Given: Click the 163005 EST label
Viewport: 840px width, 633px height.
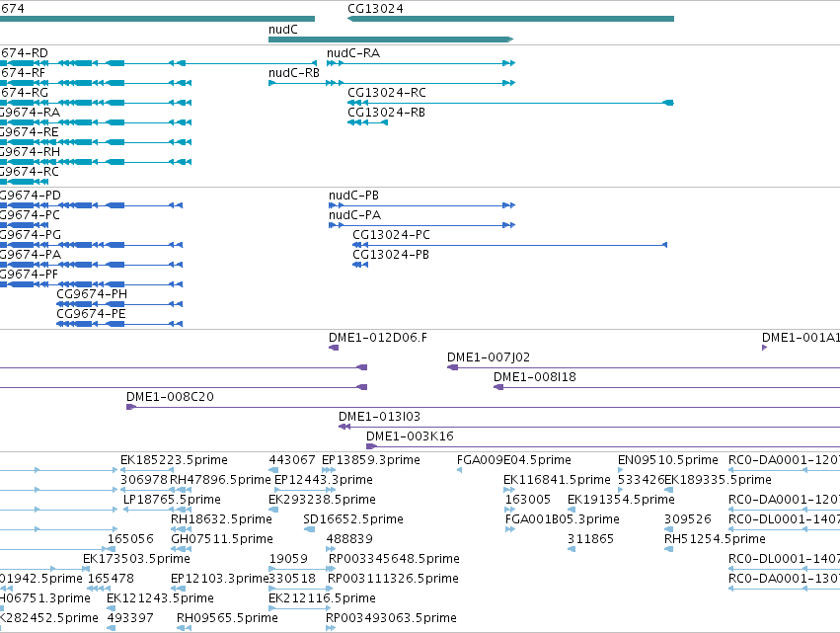Looking at the screenshot, I should click(x=528, y=500).
